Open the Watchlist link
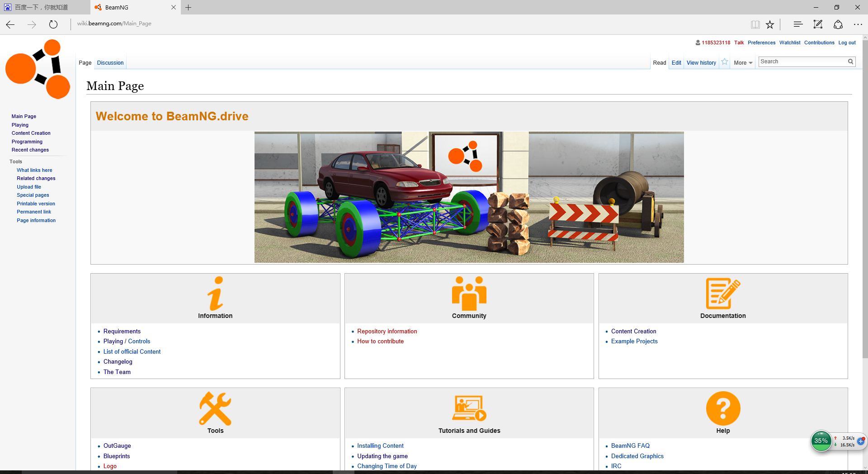 [790, 43]
